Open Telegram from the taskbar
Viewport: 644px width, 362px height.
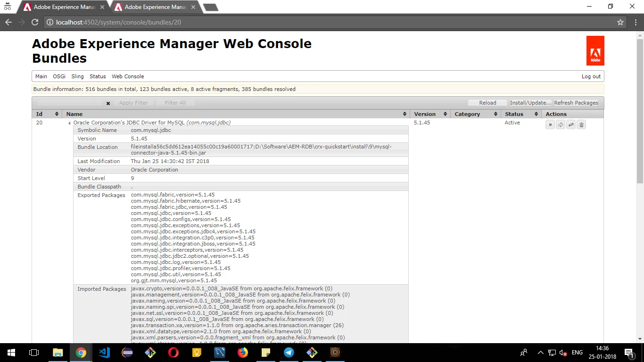(289, 352)
